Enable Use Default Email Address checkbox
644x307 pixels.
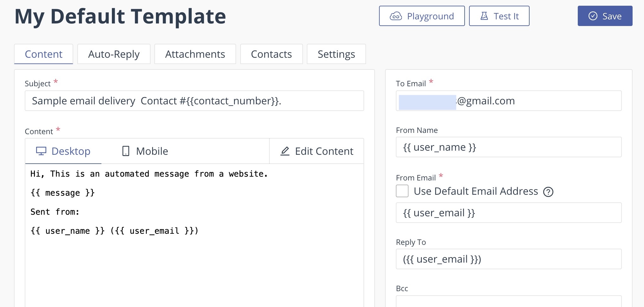pyautogui.click(x=402, y=191)
